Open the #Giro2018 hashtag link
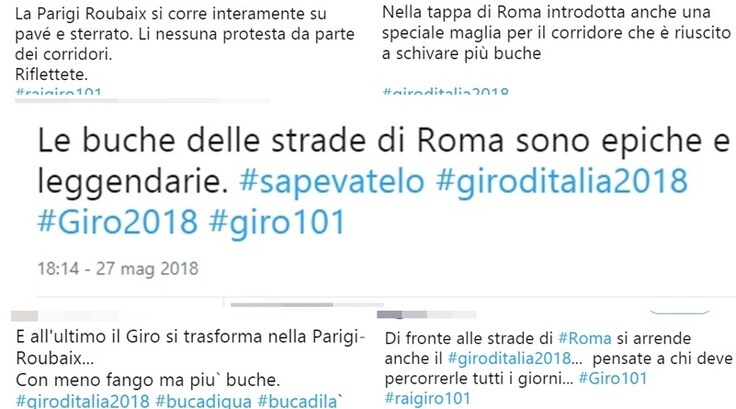This screenshot has width=736, height=409. (117, 222)
